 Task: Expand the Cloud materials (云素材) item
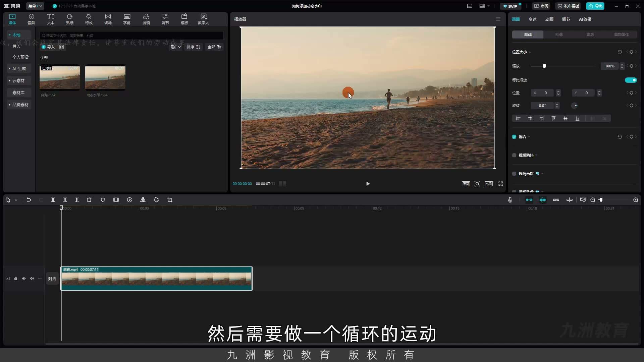pyautogui.click(x=19, y=80)
